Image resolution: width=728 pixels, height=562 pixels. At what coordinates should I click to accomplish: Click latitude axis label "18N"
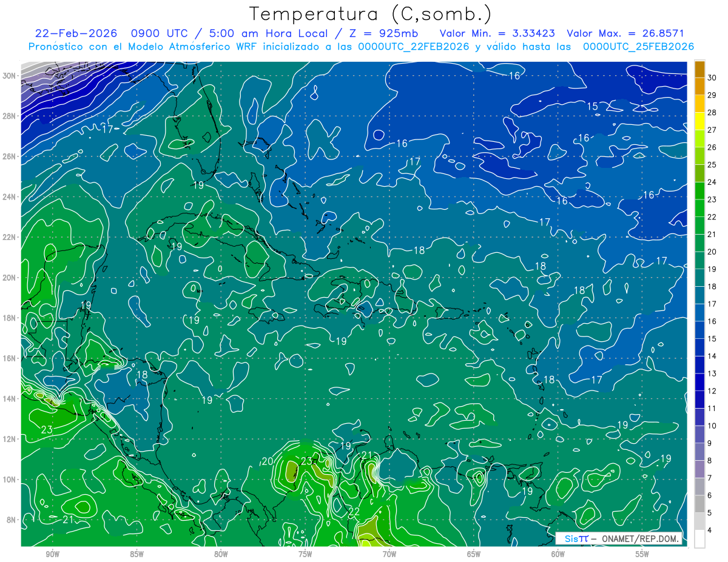click(x=9, y=318)
